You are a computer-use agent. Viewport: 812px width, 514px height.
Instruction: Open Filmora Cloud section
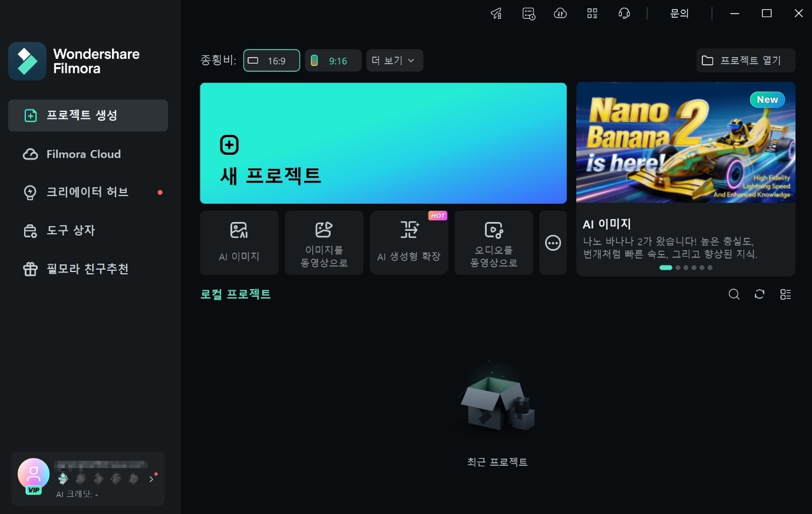click(88, 154)
